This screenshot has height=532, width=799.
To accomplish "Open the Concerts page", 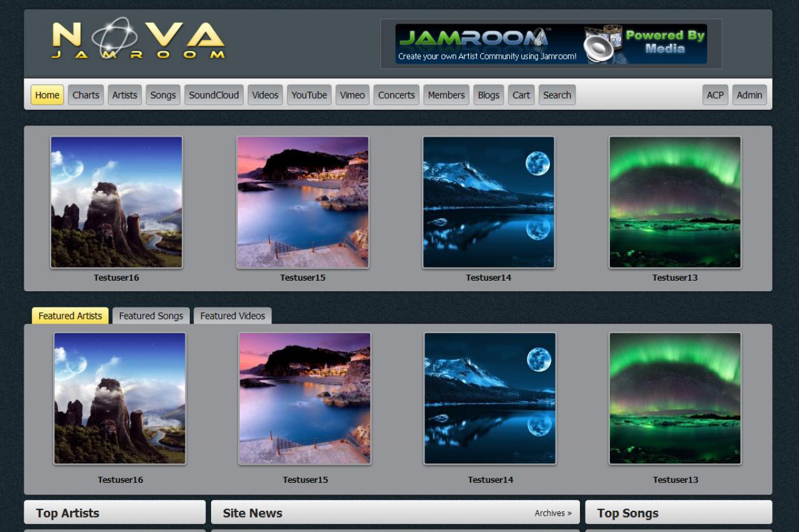I will (396, 95).
